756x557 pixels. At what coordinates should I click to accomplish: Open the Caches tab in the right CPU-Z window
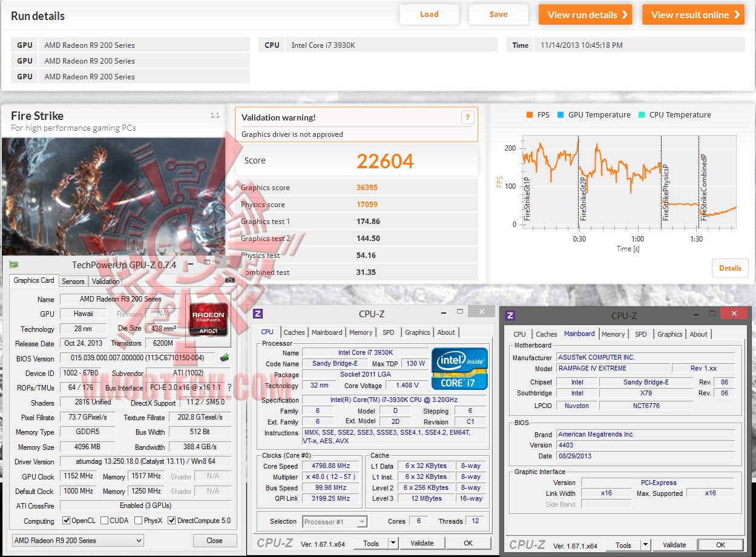(547, 334)
